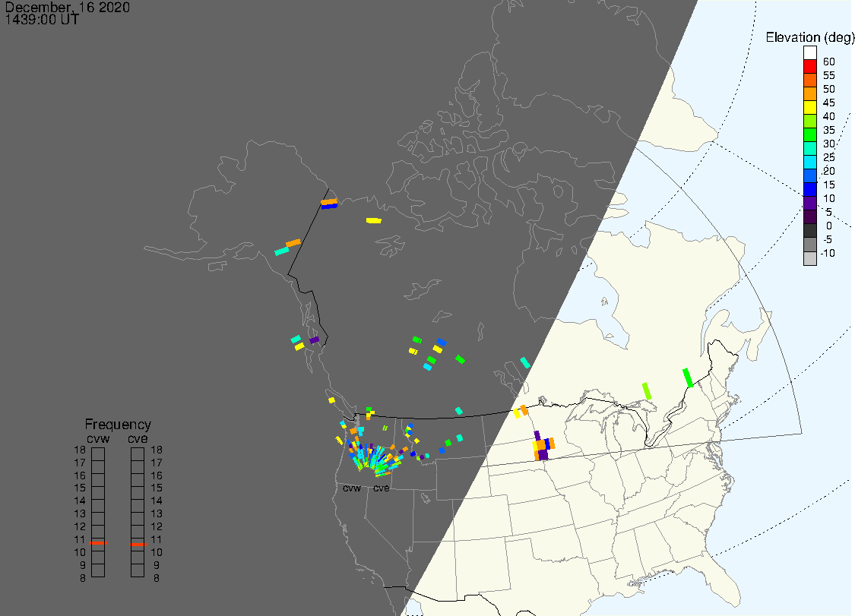Pick the light gray bottom legend swatch
The height and width of the screenshot is (616, 855).
(809, 258)
